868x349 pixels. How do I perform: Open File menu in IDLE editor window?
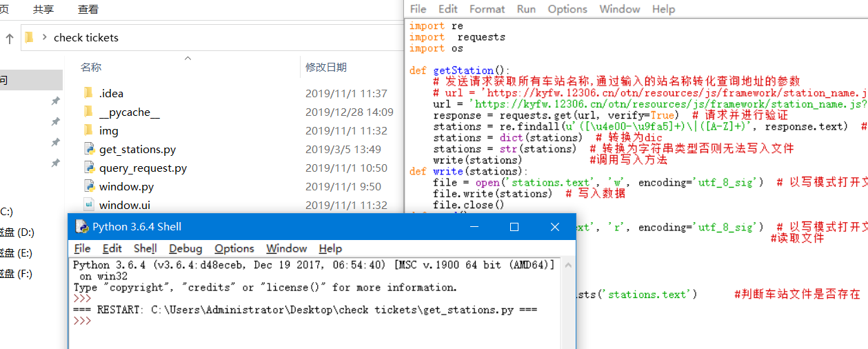[x=418, y=9]
